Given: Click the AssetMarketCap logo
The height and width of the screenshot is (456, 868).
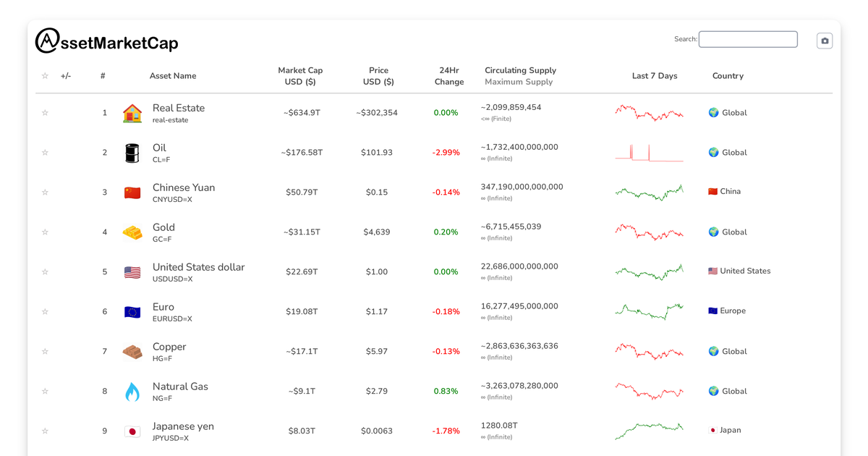Looking at the screenshot, I should [106, 41].
